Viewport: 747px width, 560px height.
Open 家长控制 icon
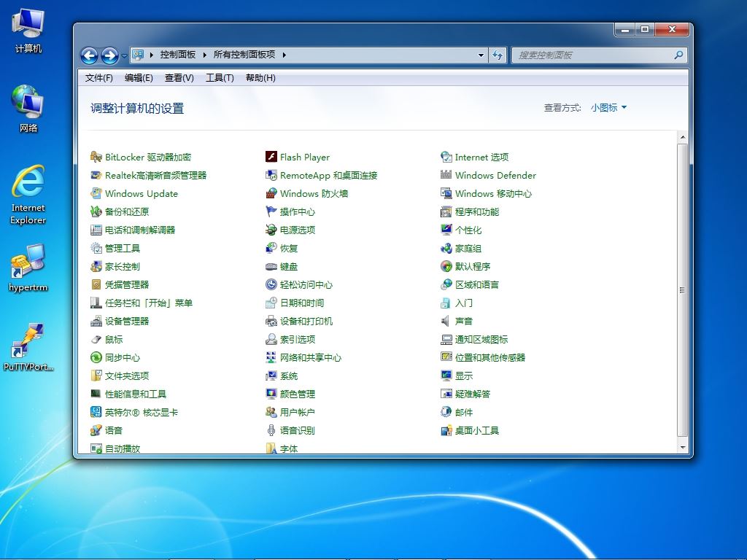[x=96, y=266]
